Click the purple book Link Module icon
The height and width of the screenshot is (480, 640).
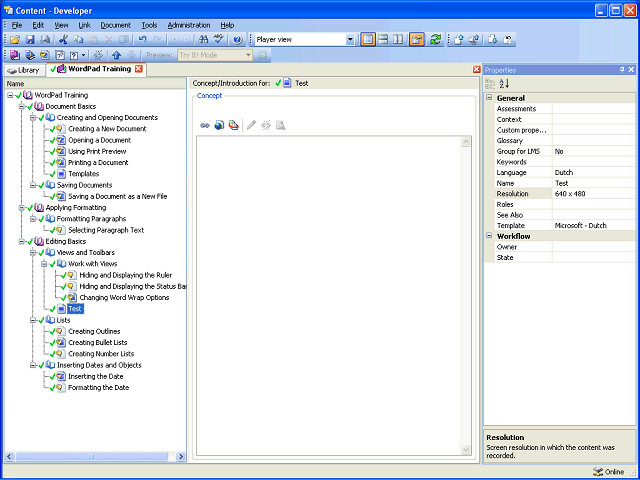15,55
